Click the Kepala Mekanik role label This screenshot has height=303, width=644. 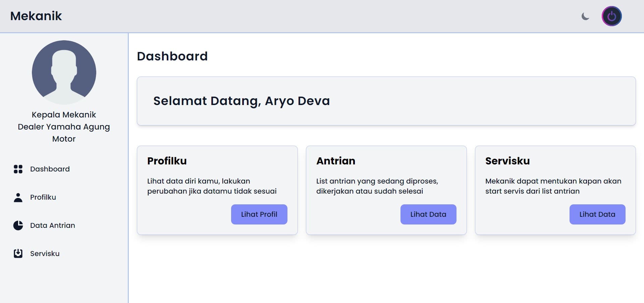tap(64, 115)
